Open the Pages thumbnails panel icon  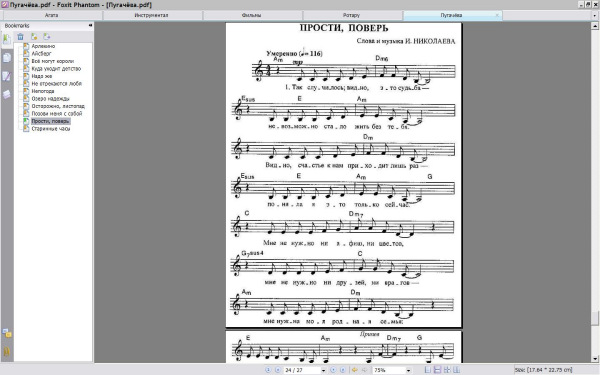7,58
